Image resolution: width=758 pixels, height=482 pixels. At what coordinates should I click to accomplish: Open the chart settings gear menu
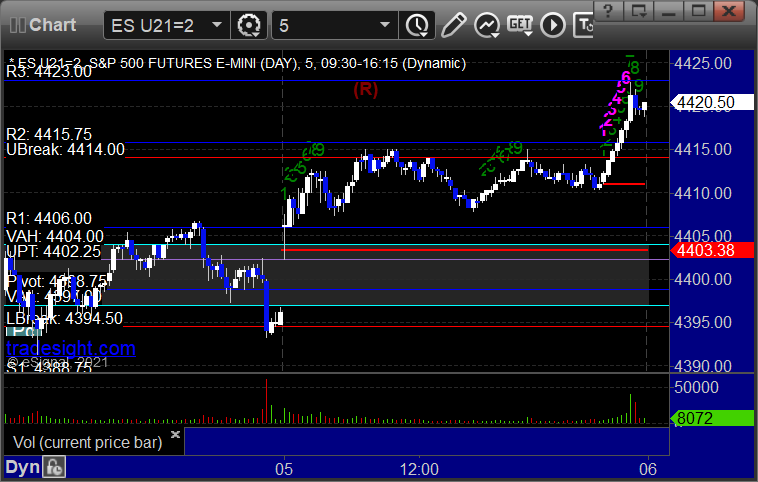tap(249, 25)
